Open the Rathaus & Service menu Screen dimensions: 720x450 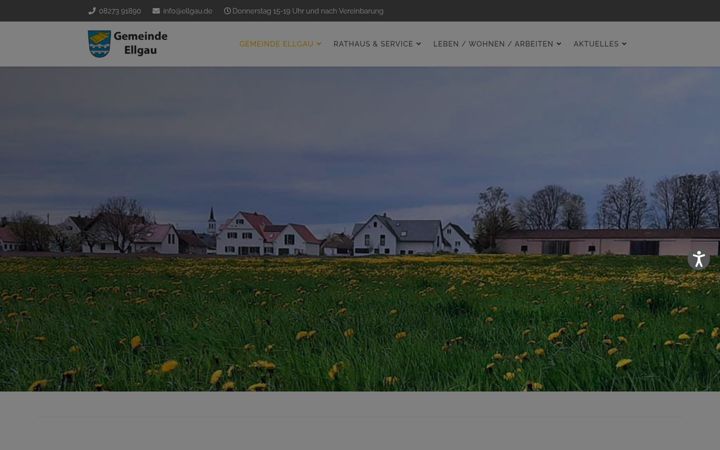[373, 44]
